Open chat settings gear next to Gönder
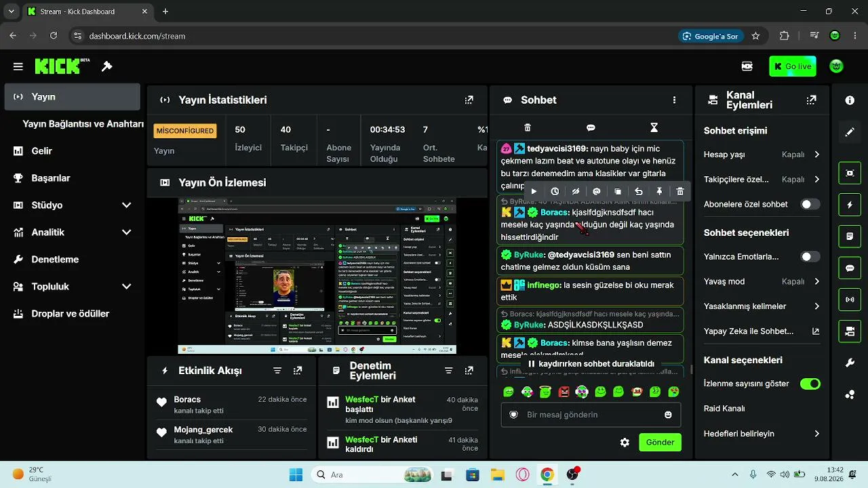868x488 pixels. (x=625, y=443)
